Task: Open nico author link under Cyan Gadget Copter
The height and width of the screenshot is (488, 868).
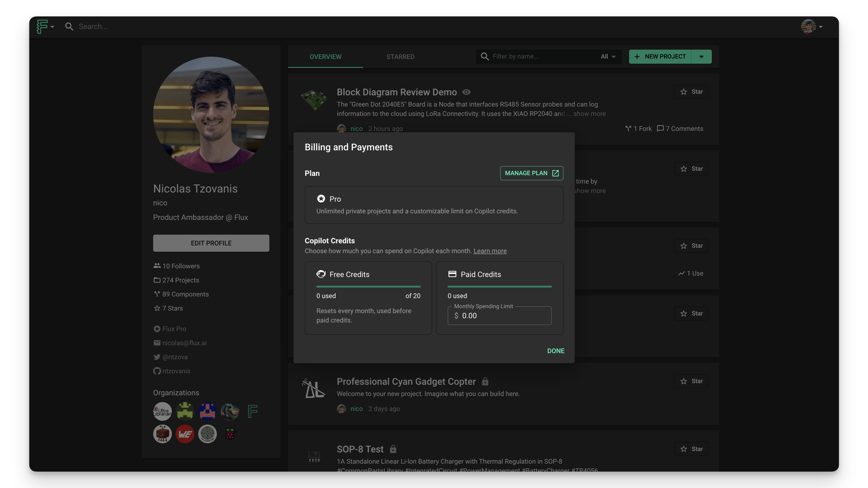Action: pos(356,409)
